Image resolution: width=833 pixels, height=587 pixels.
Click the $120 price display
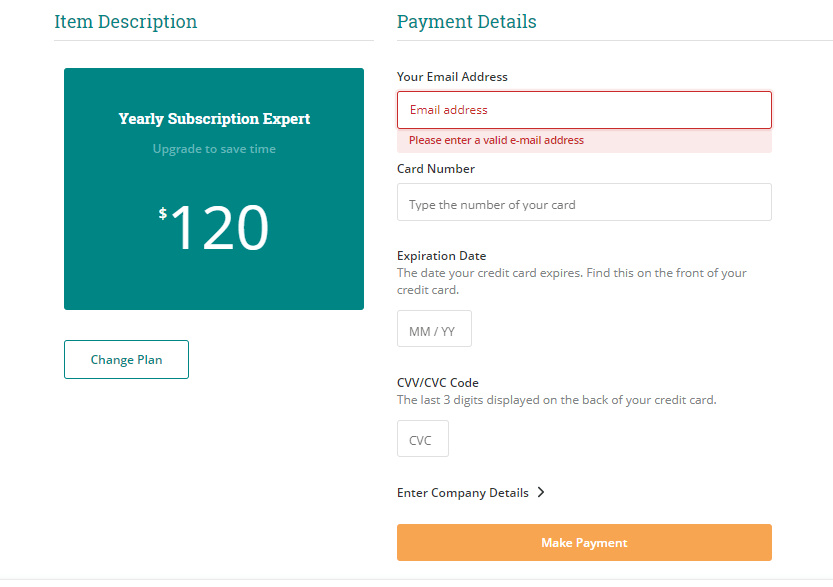coord(214,228)
